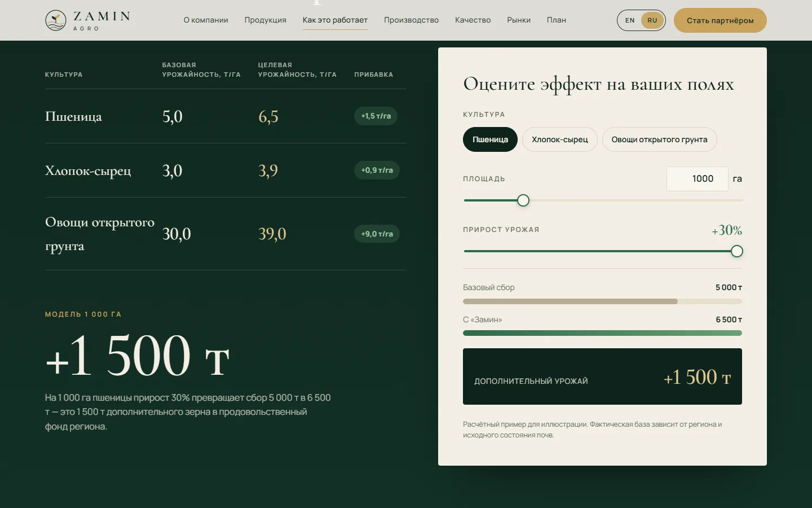Click the Zamin Agro logo icon
This screenshot has width=812, height=508.
click(56, 20)
